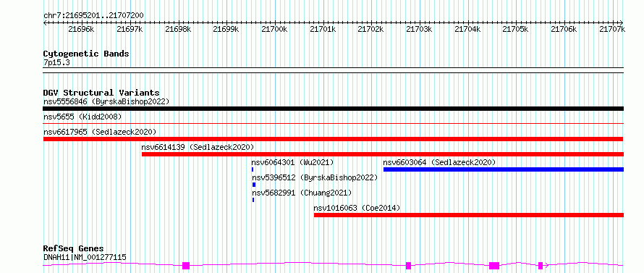Click the black nsv5556846 variant bar
Image resolution: width=644 pixels, height=273 pixels.
point(333,109)
